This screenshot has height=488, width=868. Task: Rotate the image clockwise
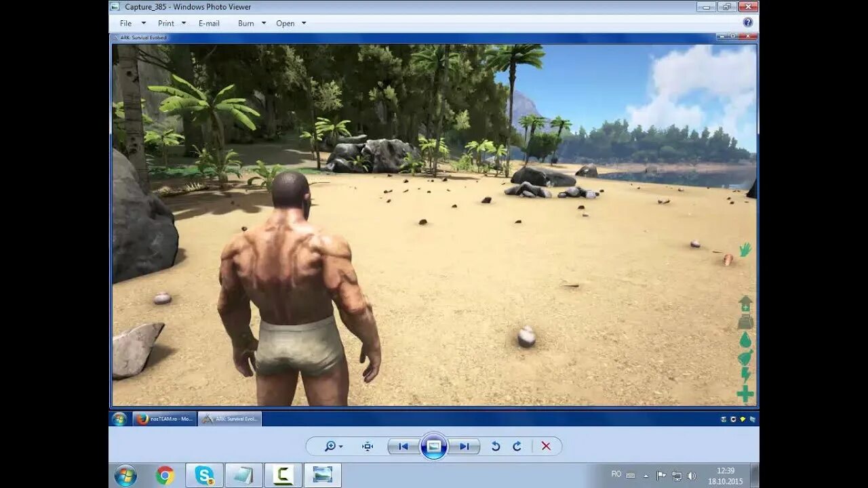click(517, 446)
